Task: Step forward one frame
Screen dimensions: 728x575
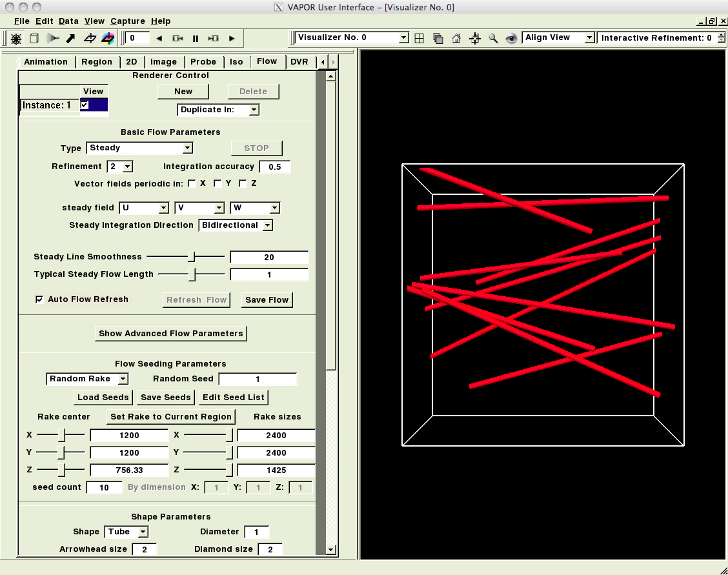Action: pyautogui.click(x=214, y=39)
